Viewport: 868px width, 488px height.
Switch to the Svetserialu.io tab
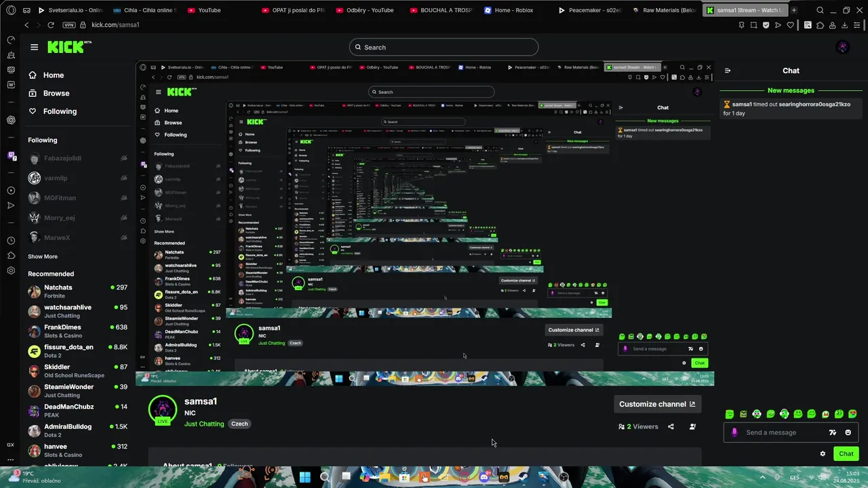tap(70, 10)
